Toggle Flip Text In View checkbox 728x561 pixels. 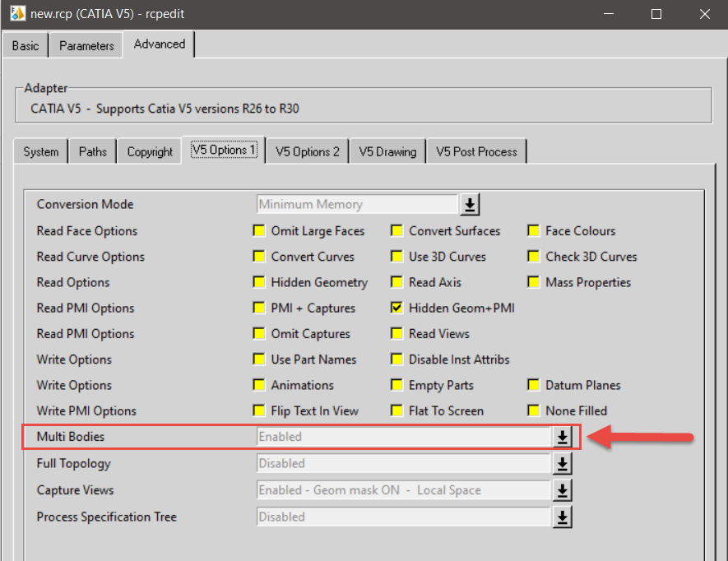pyautogui.click(x=258, y=410)
